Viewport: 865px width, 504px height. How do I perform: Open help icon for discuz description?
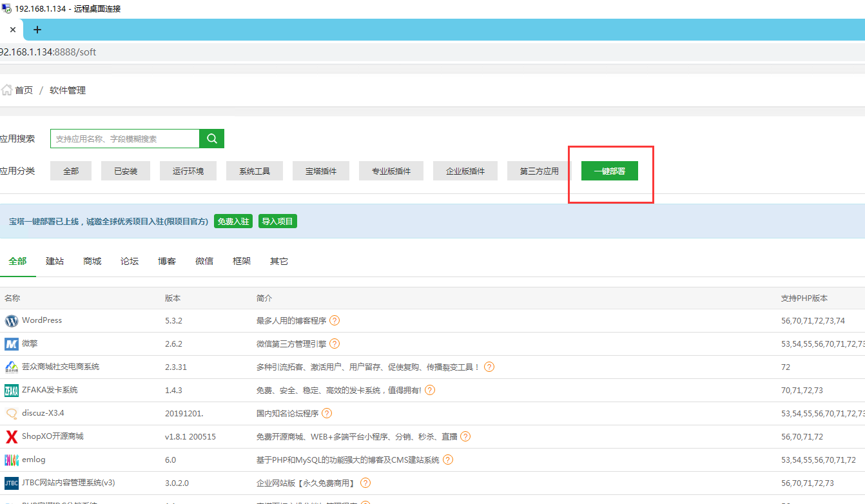point(327,413)
